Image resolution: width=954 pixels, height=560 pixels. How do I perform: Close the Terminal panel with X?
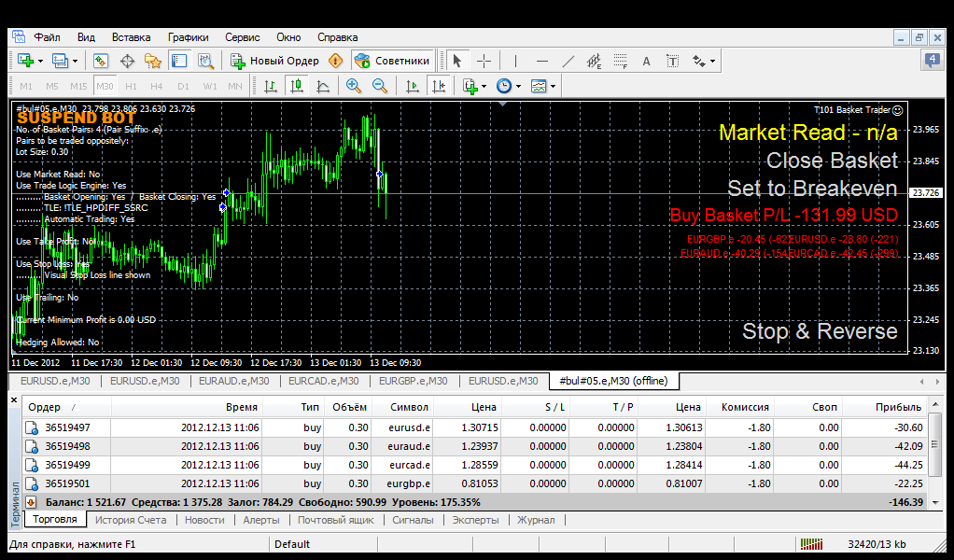[15, 400]
